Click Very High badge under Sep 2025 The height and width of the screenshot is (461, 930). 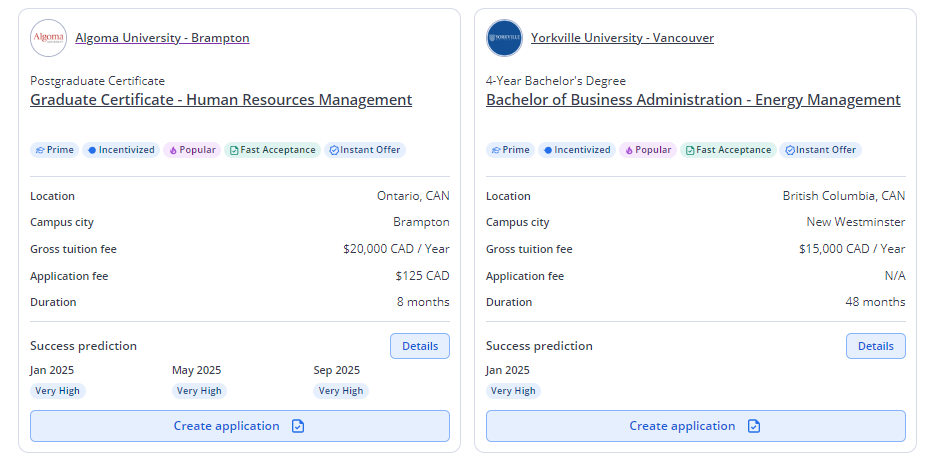pyautogui.click(x=341, y=391)
